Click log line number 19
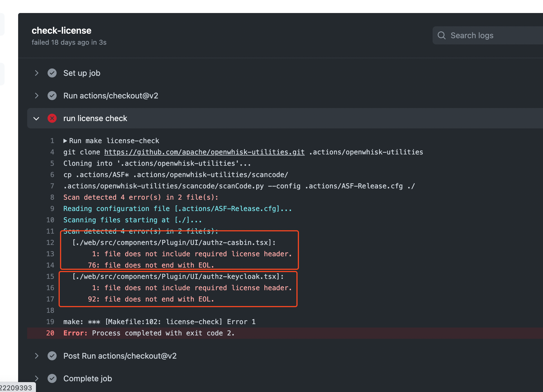The height and width of the screenshot is (392, 543). [x=50, y=322]
